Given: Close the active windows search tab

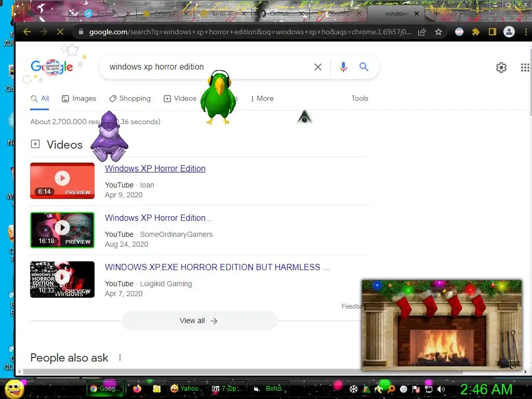Looking at the screenshot, I should [417, 14].
